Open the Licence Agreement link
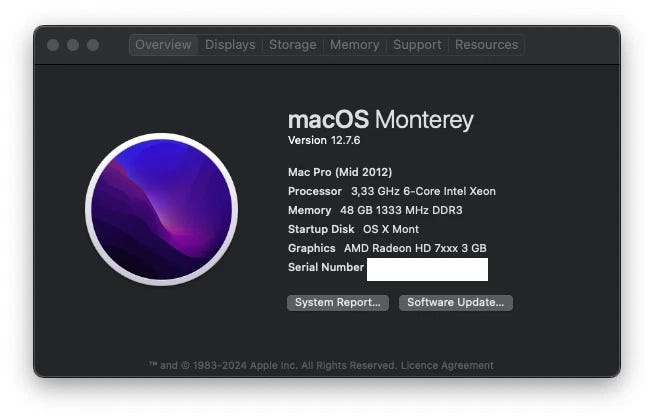This screenshot has width=654, height=419. click(x=447, y=366)
